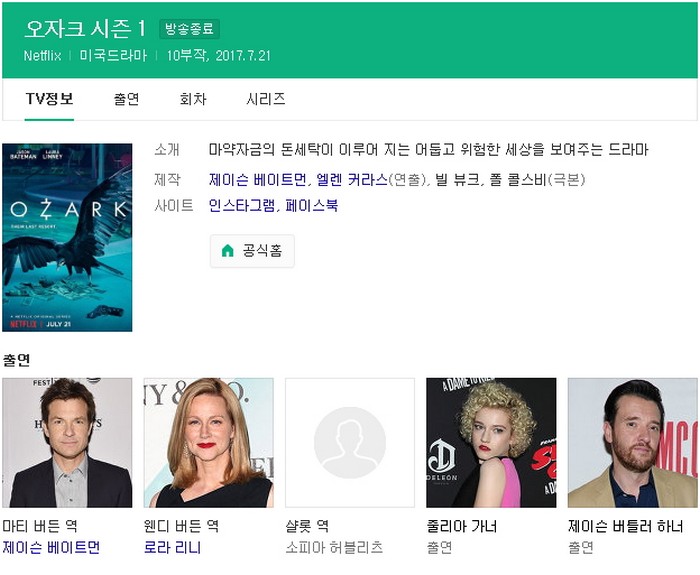Open the 회차 episodes tab
Image resolution: width=700 pixels, height=575 pixels.
coord(193,99)
